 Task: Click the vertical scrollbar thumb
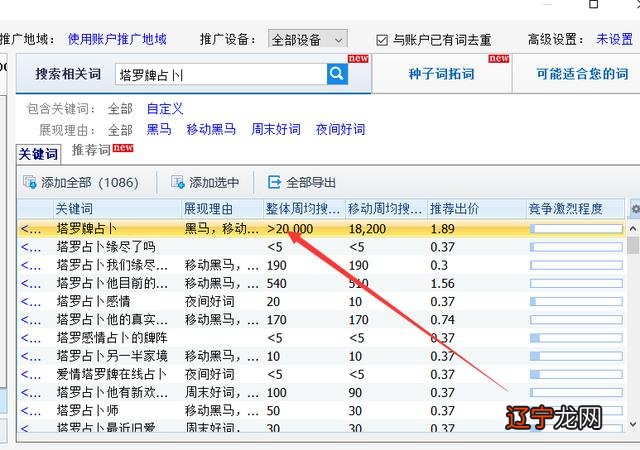633,245
